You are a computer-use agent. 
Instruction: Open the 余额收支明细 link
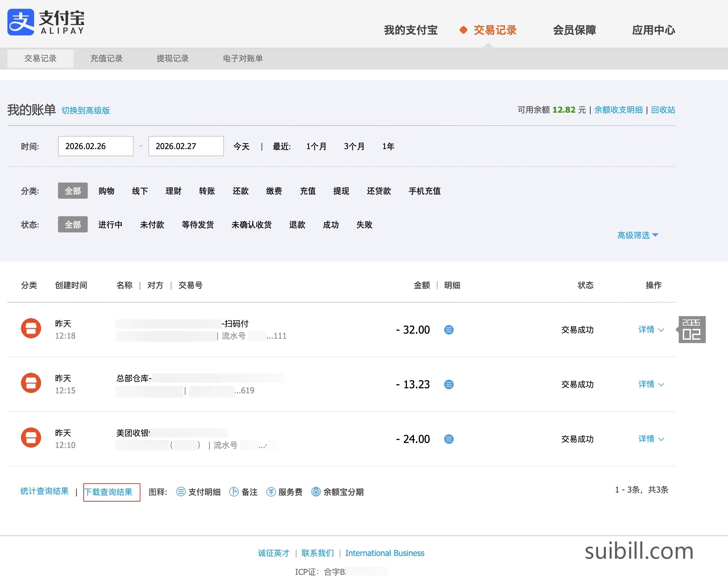618,110
